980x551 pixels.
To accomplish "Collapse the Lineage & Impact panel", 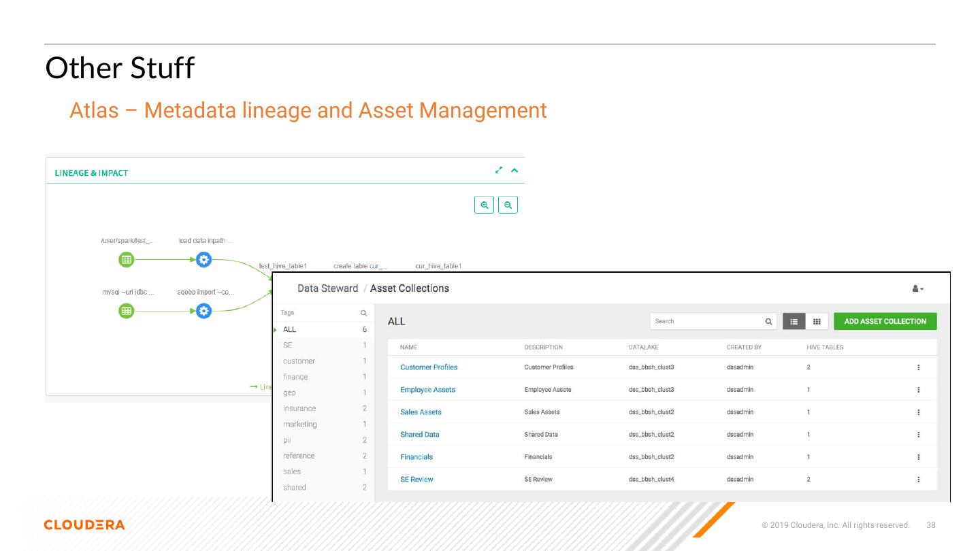I will (x=514, y=170).
